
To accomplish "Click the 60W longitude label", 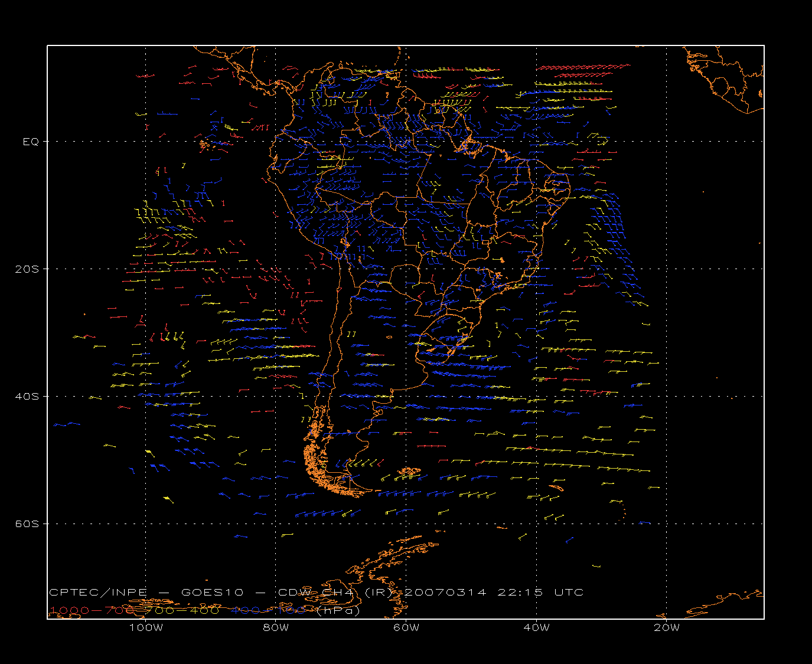I will click(406, 627).
